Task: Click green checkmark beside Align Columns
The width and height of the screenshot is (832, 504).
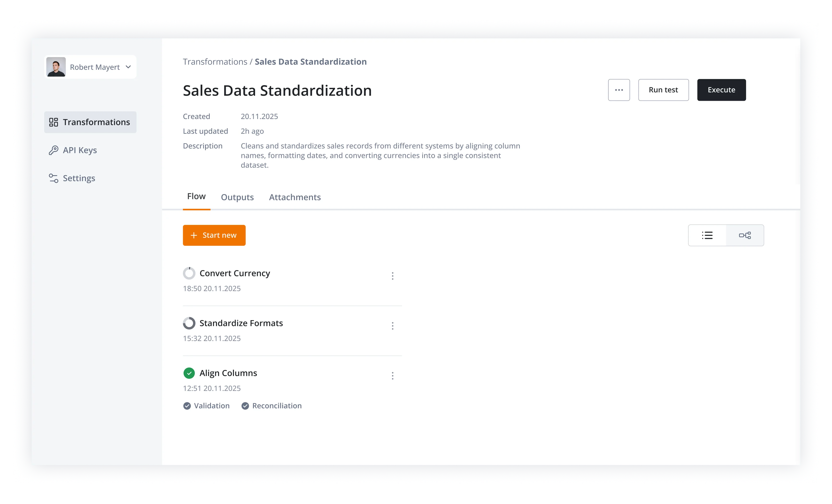Action: [x=189, y=373]
